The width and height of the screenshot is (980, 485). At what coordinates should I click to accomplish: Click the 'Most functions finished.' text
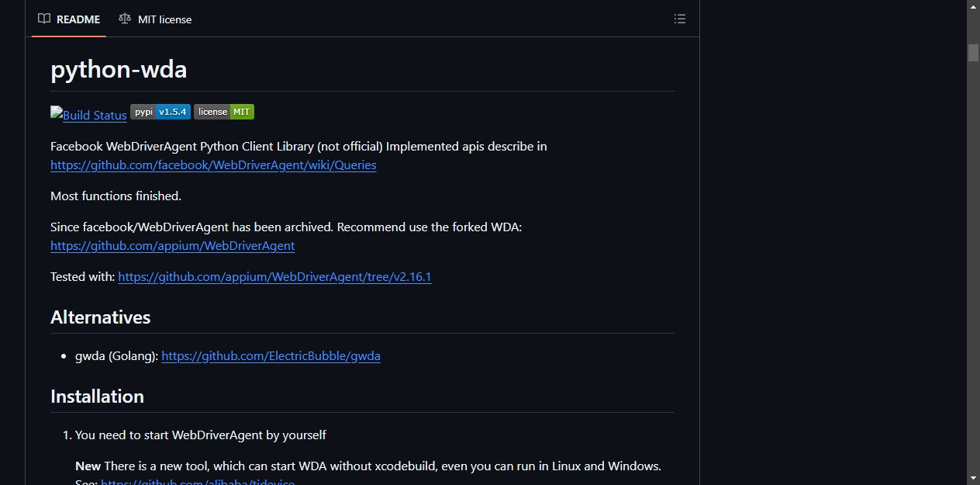coord(116,196)
